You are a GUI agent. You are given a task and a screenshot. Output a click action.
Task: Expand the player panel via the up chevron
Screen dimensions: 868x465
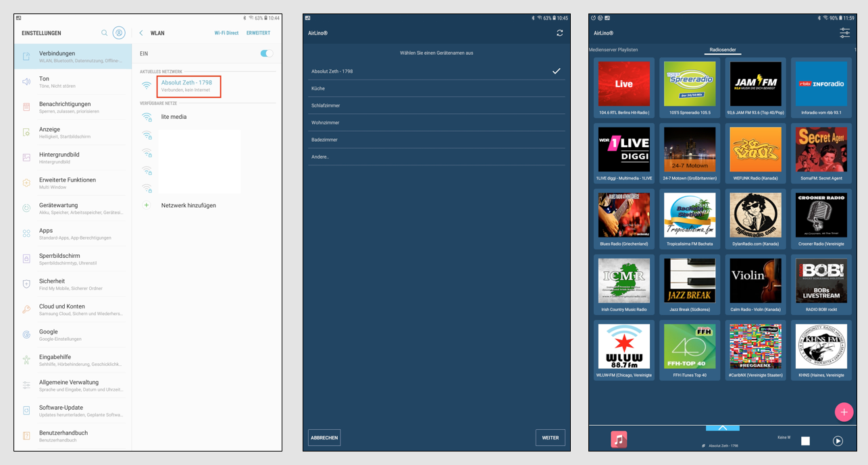(x=723, y=427)
